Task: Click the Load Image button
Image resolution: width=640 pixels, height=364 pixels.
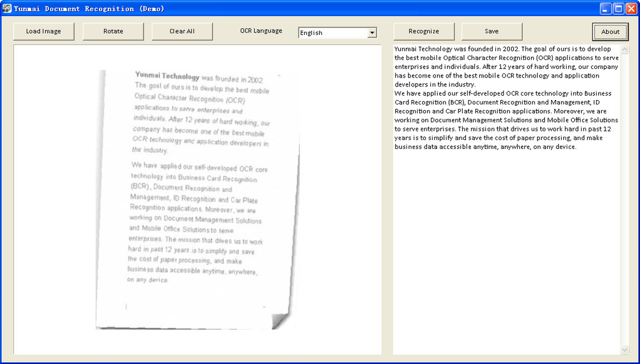Action: [44, 31]
